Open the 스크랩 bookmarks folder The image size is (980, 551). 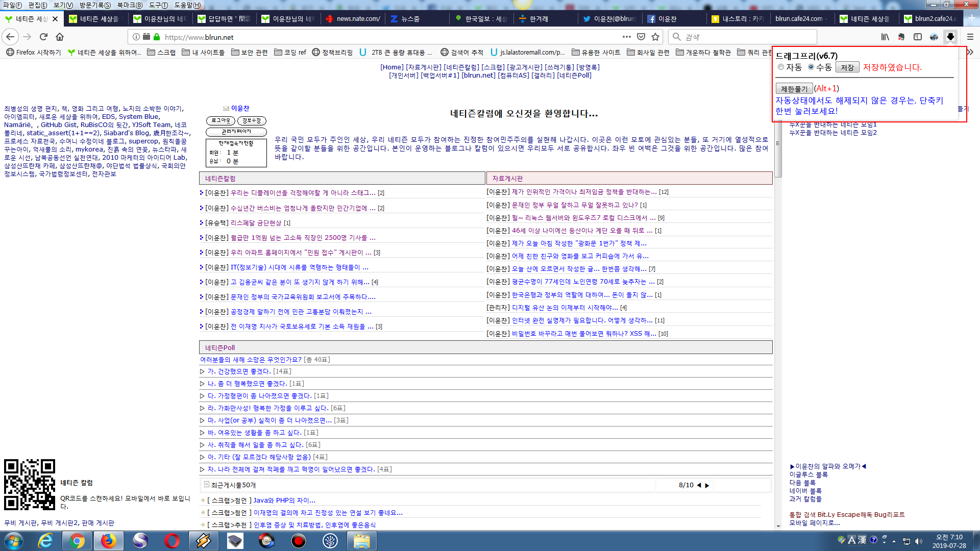point(161,52)
